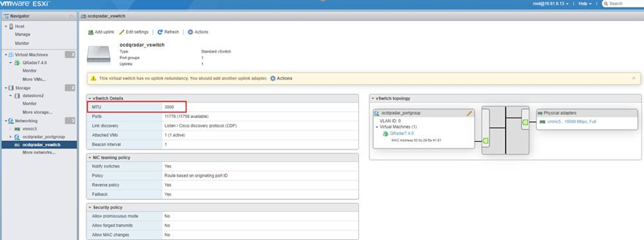Open Monitor under datastore2
Image resolution: width=644 pixels, height=240 pixels.
30,103
